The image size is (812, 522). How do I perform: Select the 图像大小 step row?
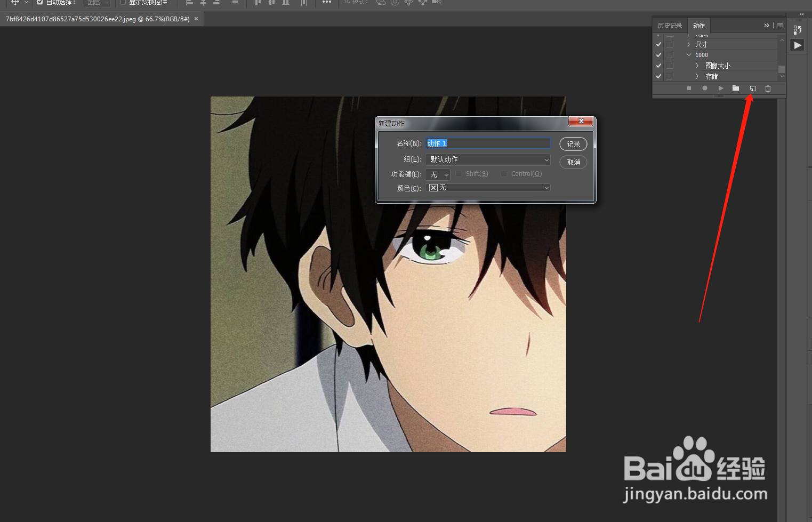(715, 66)
